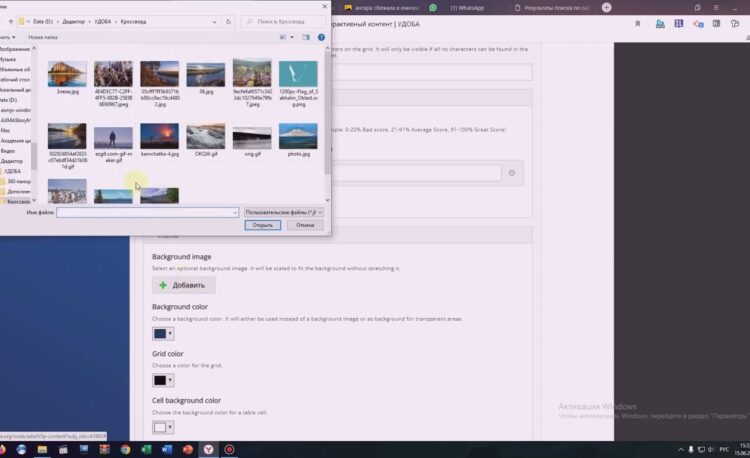Expand the file type filter dropdown
This screenshot has height=458, width=750.
(284, 213)
